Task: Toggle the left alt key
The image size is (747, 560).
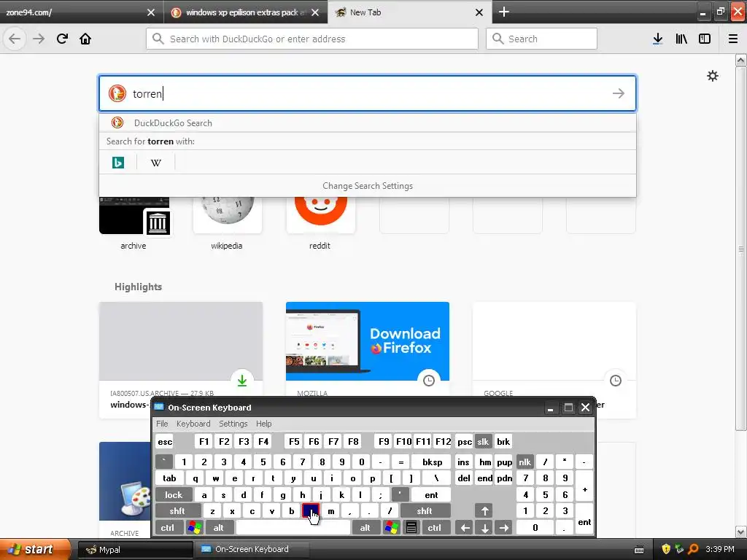Action: pyautogui.click(x=219, y=528)
